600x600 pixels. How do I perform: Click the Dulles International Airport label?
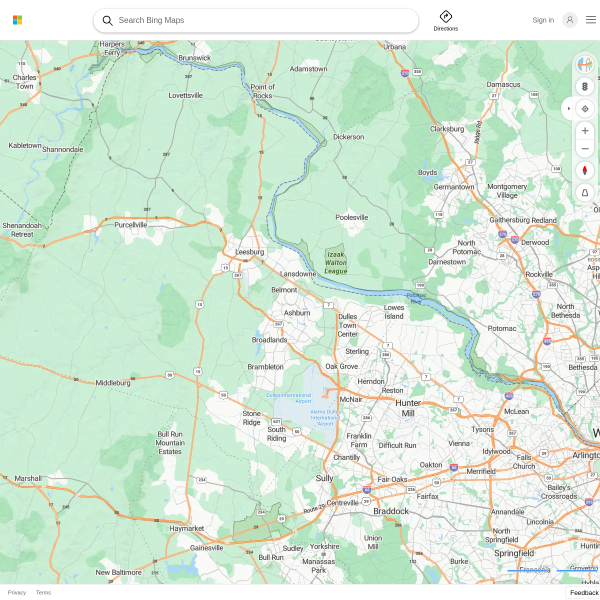[289, 398]
